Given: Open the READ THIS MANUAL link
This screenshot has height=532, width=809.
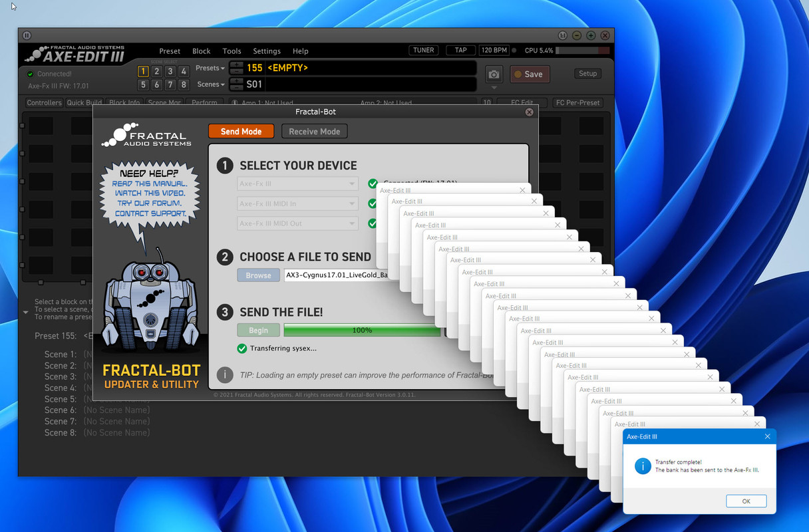Looking at the screenshot, I should (150, 184).
